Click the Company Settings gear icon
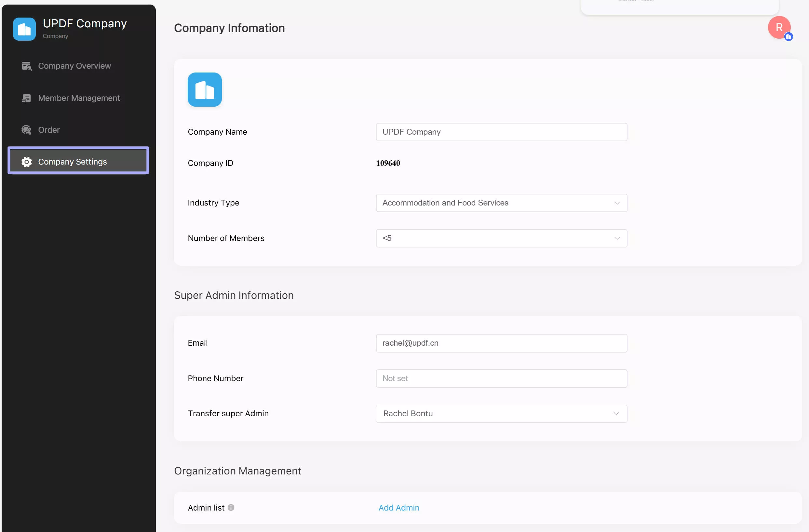 coord(27,162)
